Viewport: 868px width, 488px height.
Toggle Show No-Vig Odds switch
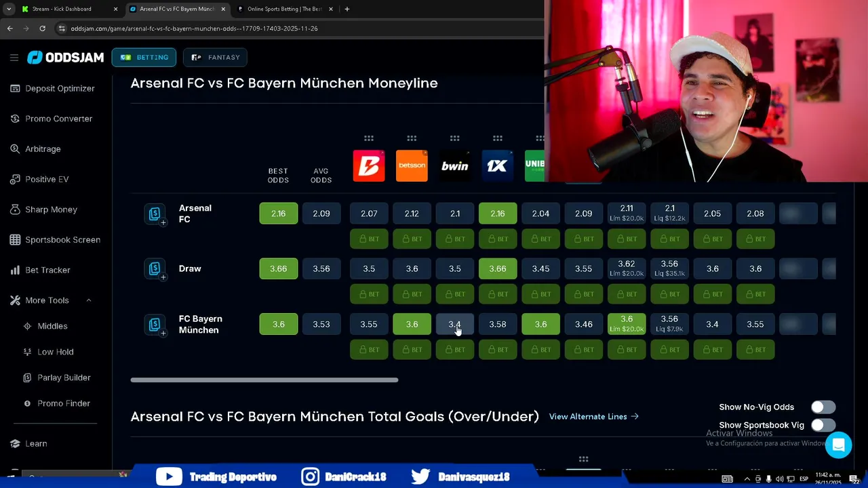click(823, 407)
